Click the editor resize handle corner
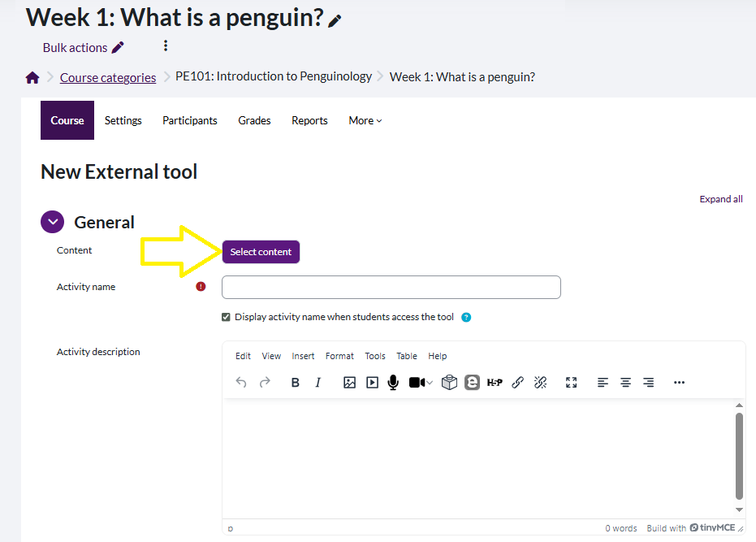 coord(741,529)
